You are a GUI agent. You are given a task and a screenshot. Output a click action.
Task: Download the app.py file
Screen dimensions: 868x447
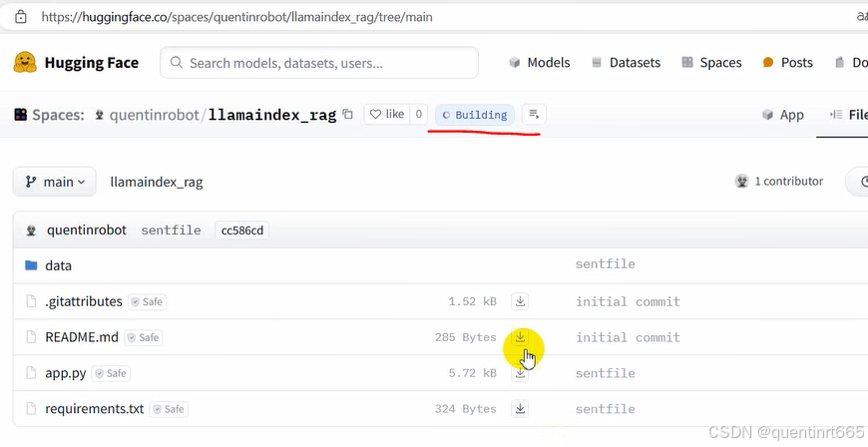tap(520, 373)
